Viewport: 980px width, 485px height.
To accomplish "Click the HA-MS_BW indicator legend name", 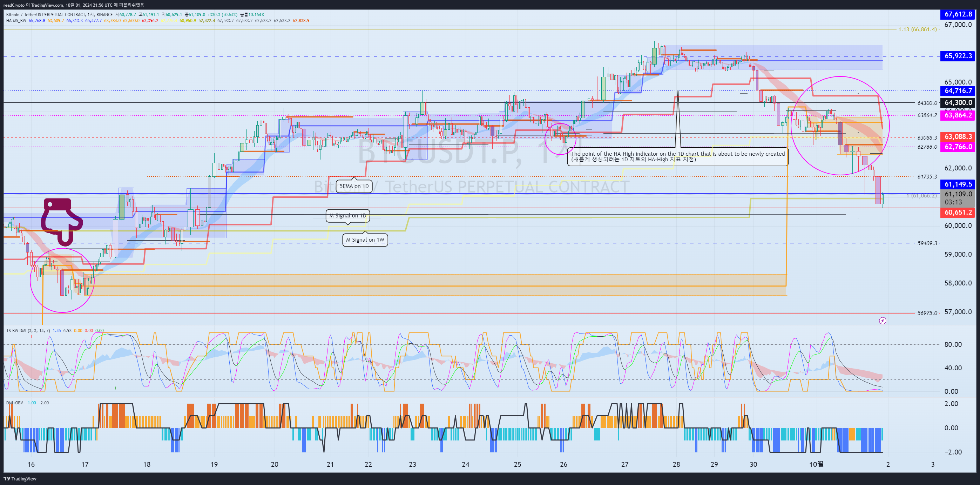I will pyautogui.click(x=16, y=21).
